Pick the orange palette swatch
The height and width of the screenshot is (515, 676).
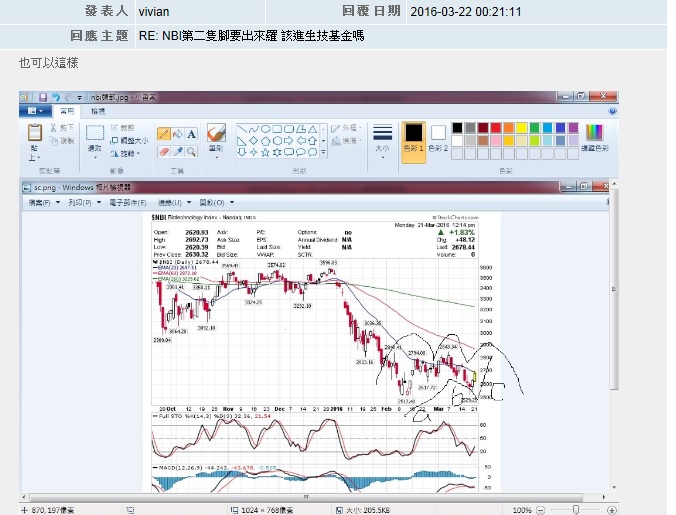(509, 128)
